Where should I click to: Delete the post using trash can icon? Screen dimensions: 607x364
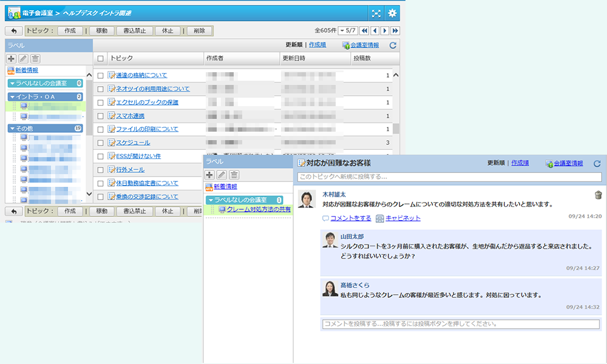tap(598, 195)
